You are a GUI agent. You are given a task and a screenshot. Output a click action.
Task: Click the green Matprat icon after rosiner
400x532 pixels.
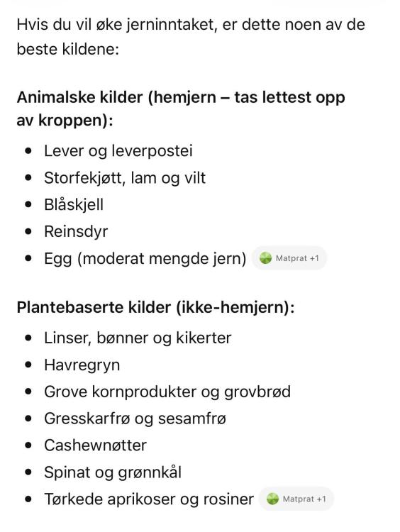pos(272,499)
